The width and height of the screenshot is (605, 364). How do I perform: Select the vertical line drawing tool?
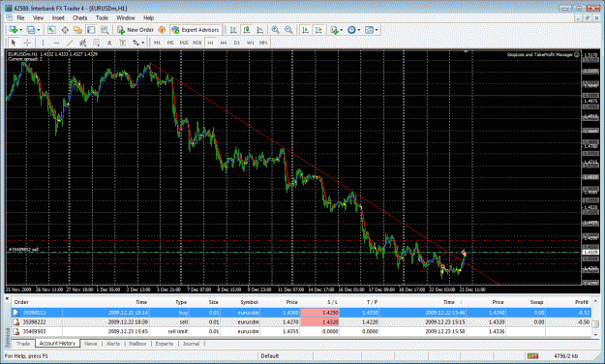point(43,43)
